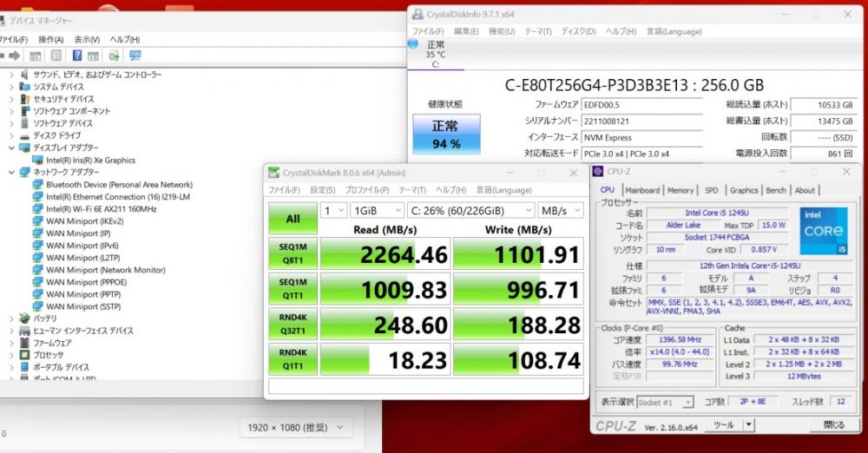Click the update driver icon with green arrow
This screenshot has width=868, height=453.
tap(114, 56)
